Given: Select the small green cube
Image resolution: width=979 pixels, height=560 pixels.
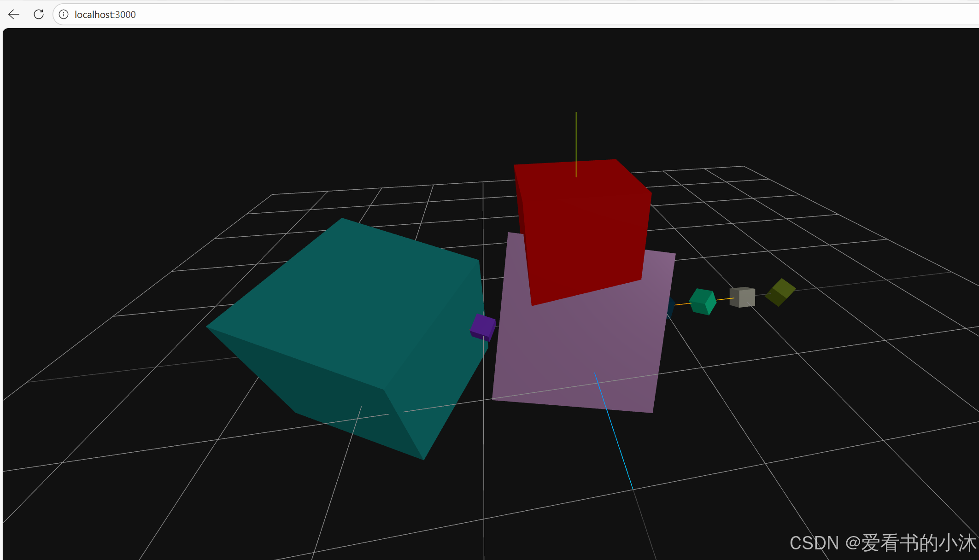Looking at the screenshot, I should click(702, 302).
